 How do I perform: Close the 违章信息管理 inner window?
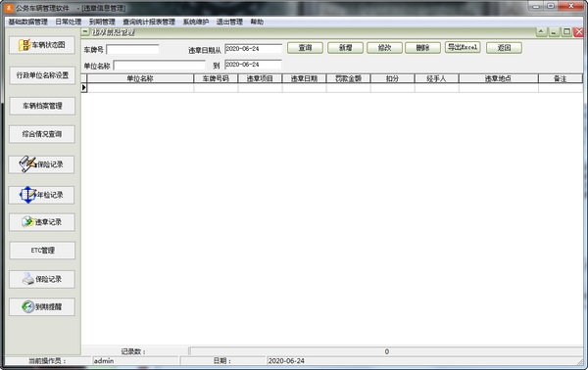click(579, 32)
